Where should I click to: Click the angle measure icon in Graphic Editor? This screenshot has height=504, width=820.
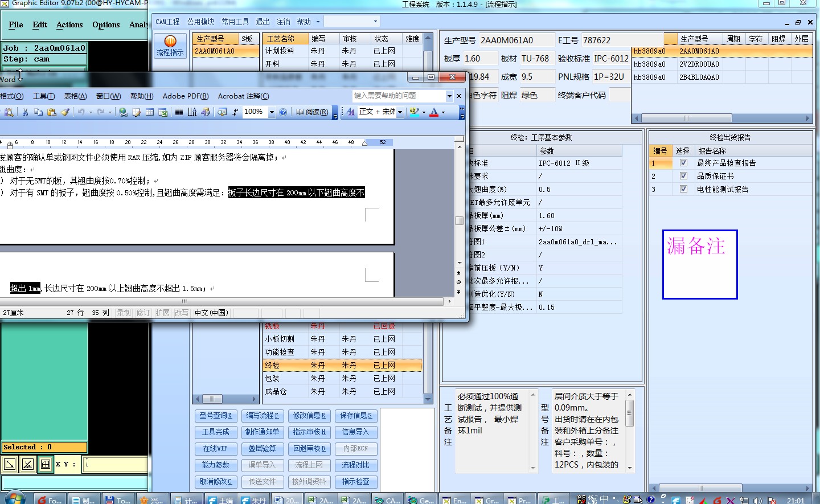pos(27,464)
